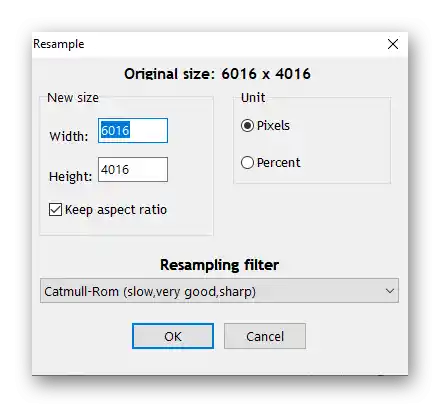Click the Height input field showing 4016

133,170
